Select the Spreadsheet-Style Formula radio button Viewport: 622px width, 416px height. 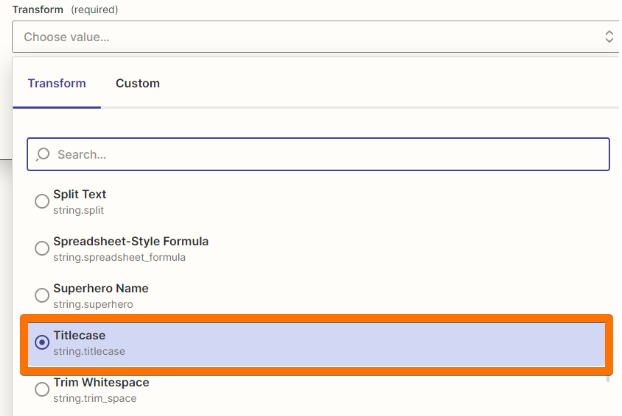pos(42,248)
